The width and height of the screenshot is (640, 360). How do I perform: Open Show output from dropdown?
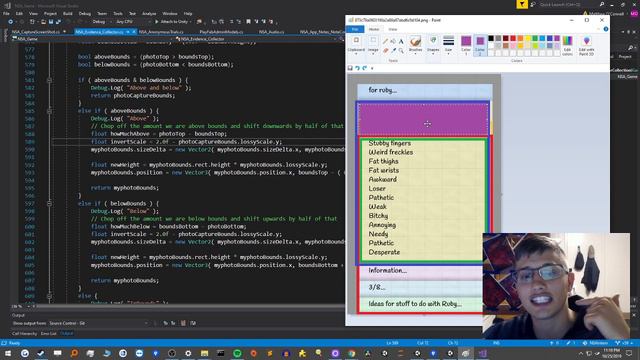coord(98,323)
